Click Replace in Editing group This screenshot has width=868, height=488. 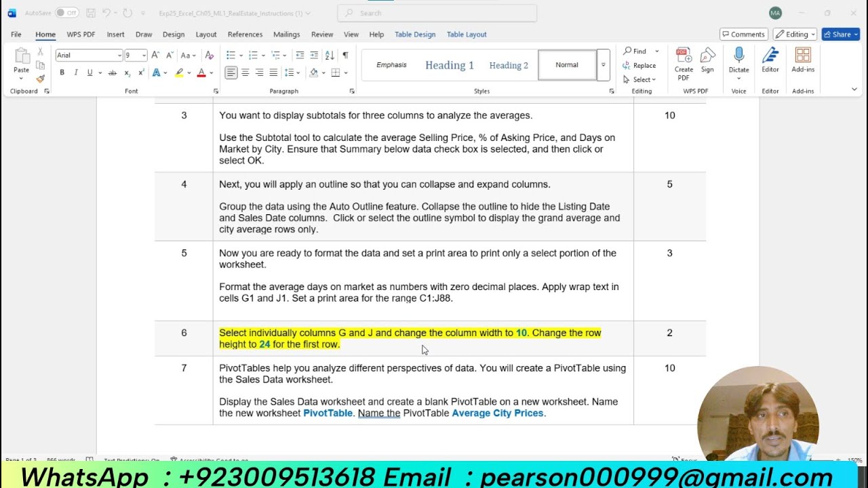639,65
